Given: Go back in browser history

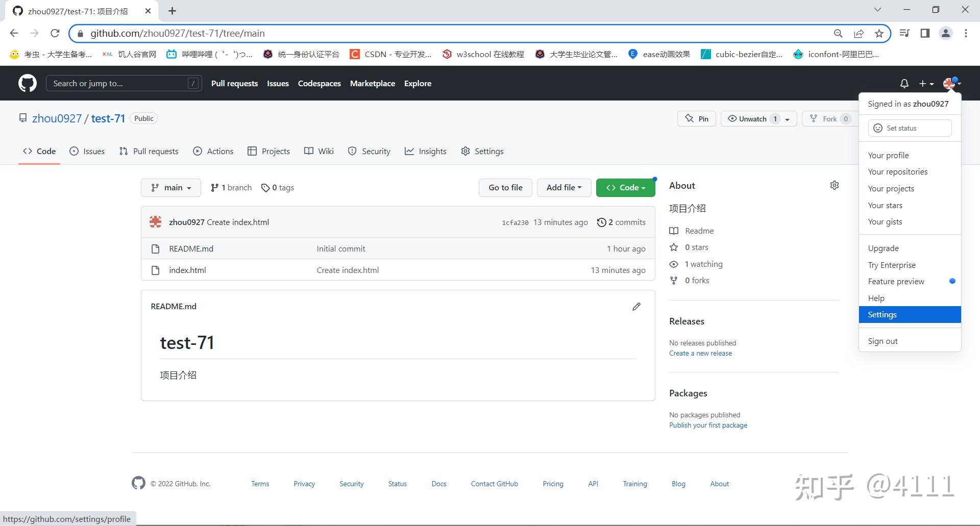Looking at the screenshot, I should point(14,33).
